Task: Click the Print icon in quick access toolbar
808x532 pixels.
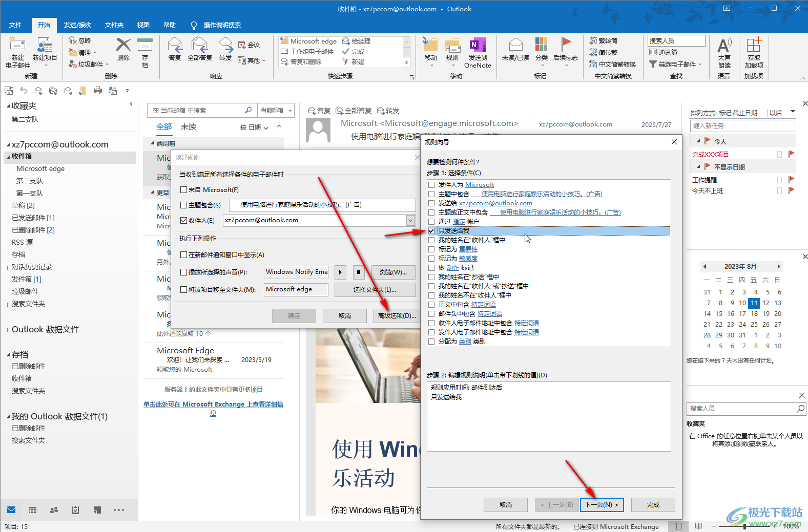Action: coord(98,91)
